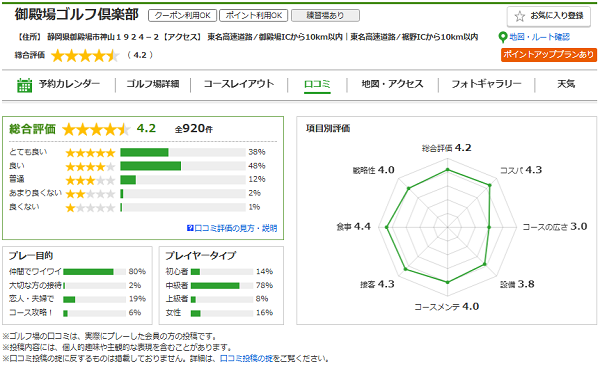Go to 地図・アクセス tab
600x373 pixels.
click(392, 84)
